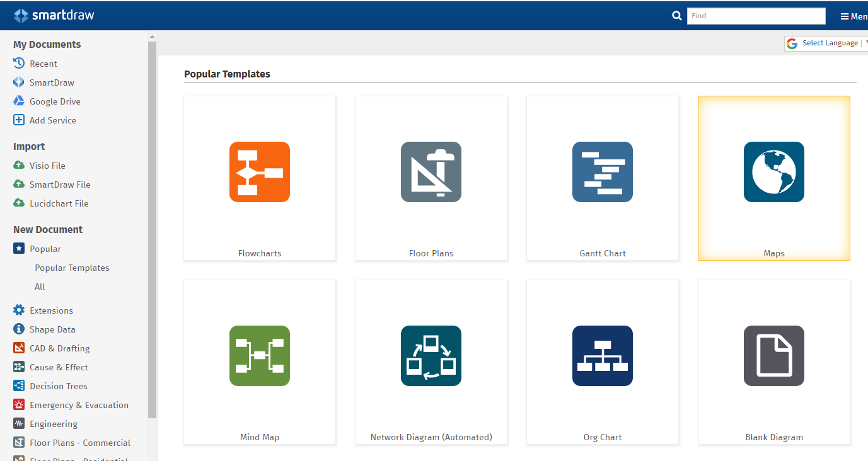Click the Blank Diagram page icon

tap(774, 356)
